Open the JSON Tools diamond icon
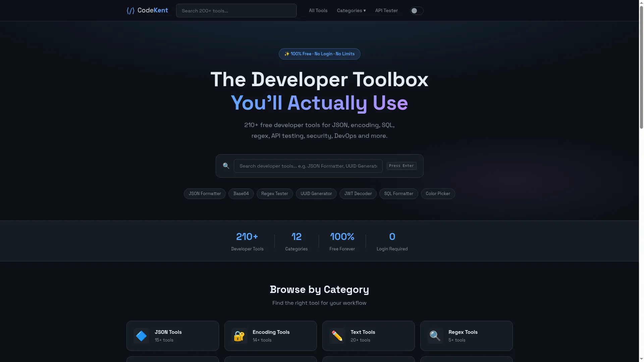Viewport: 644px width, 362px height. 141,336
